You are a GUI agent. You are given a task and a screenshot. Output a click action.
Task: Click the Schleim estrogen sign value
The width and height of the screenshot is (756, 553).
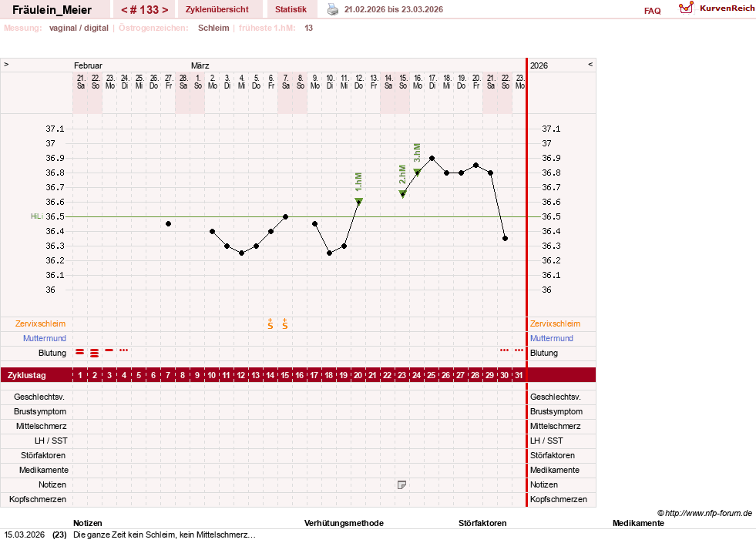[x=213, y=28]
